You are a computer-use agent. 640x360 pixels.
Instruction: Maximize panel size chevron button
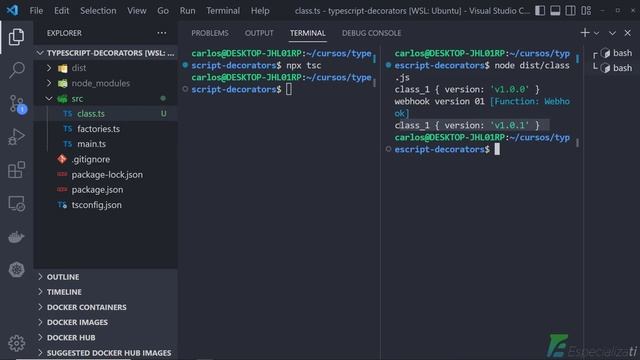612,33
